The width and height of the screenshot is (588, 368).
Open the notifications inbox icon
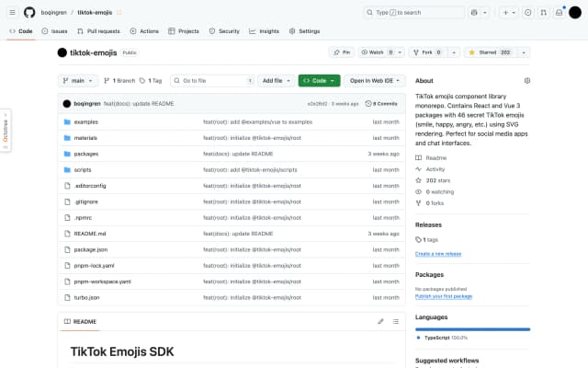[560, 12]
